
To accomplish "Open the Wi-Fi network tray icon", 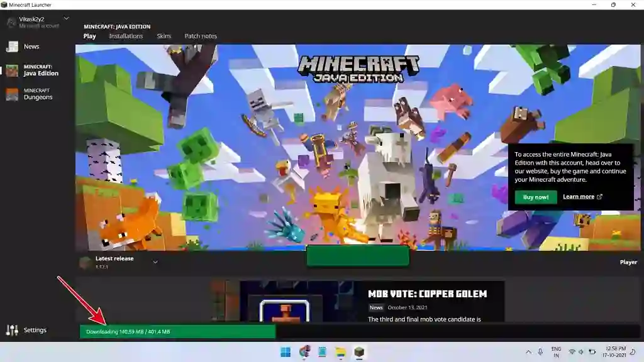I will click(572, 352).
